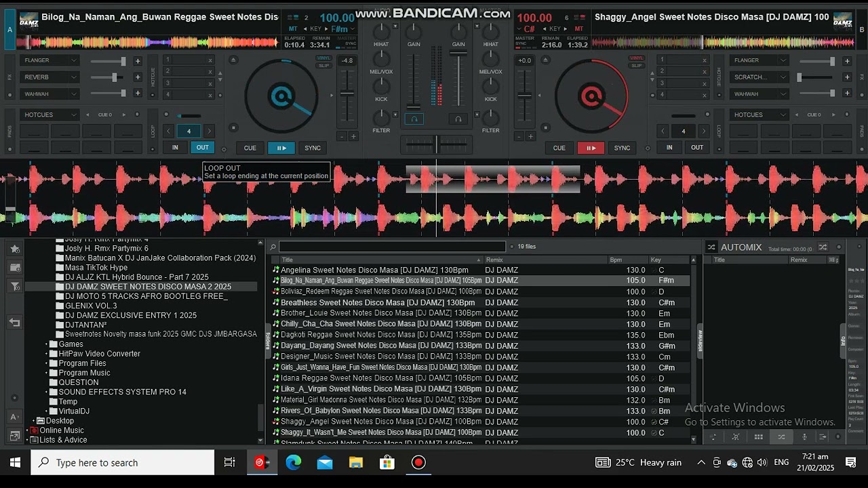
Task: Open HOTCUES pads dropdown on right deck
Action: [759, 115]
